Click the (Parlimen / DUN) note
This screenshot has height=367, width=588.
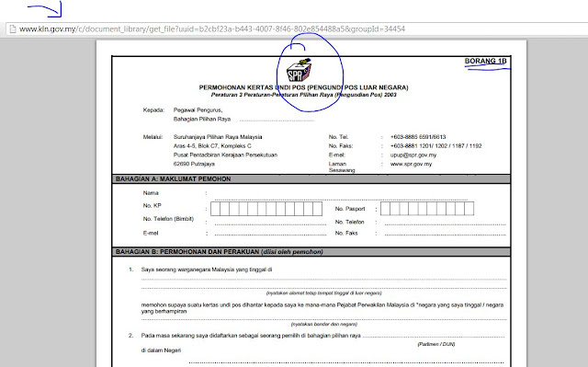[436, 344]
